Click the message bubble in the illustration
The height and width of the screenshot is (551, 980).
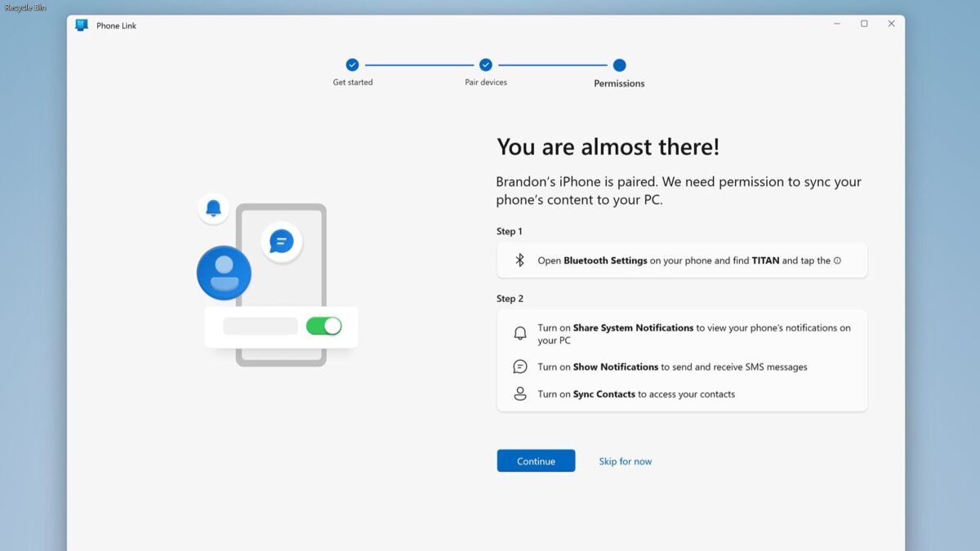[282, 242]
